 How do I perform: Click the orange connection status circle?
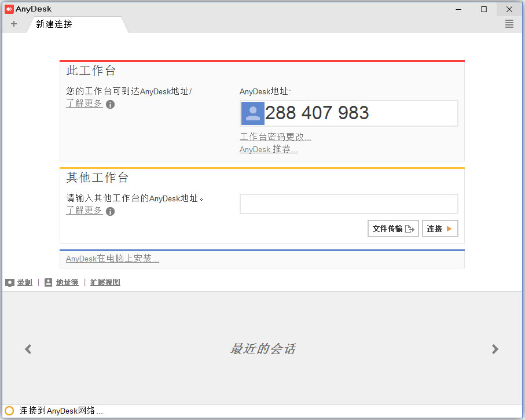pyautogui.click(x=9, y=411)
